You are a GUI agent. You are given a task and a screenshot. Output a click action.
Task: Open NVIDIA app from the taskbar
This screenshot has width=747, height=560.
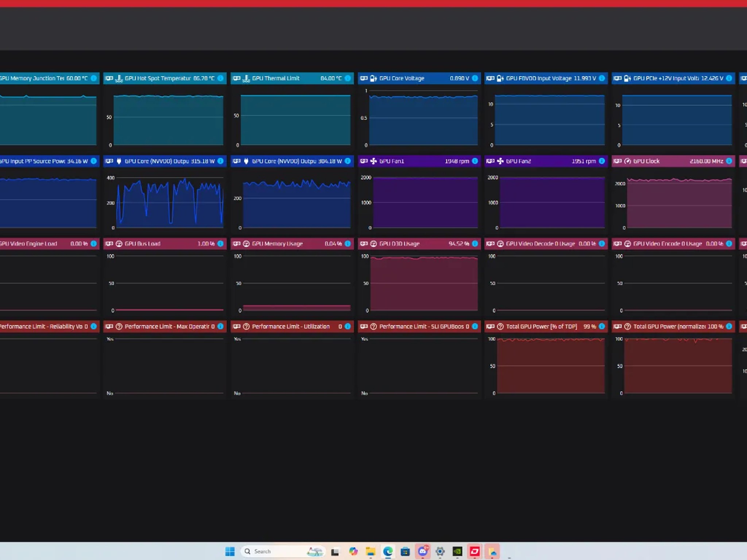tap(457, 551)
